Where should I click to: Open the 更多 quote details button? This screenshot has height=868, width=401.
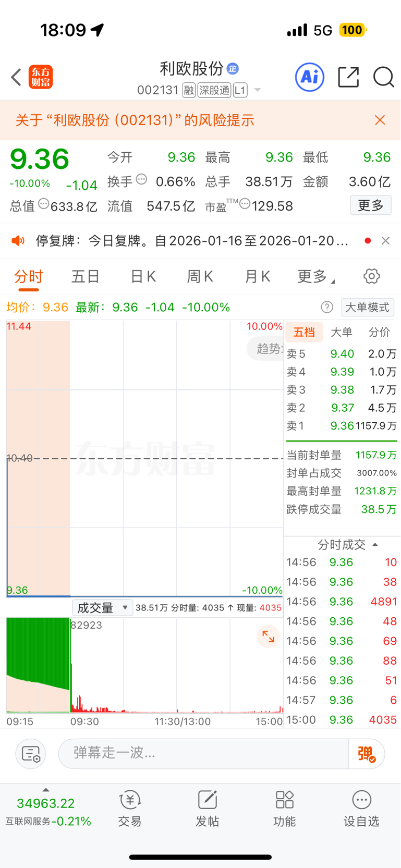(x=371, y=205)
